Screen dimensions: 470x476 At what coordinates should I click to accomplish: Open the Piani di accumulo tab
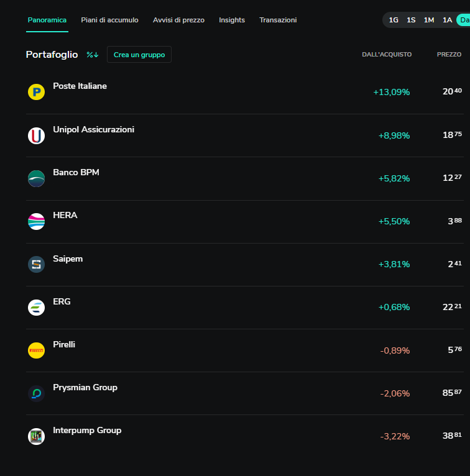109,20
